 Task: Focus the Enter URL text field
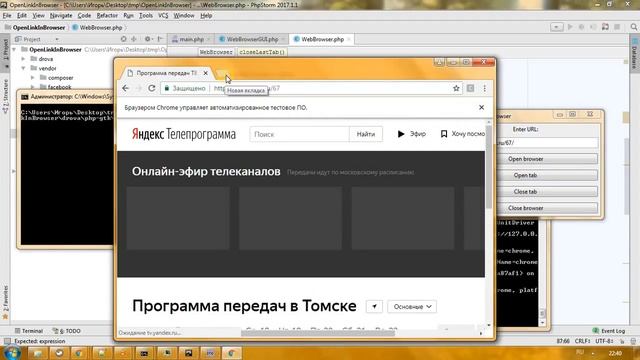pyautogui.click(x=547, y=142)
